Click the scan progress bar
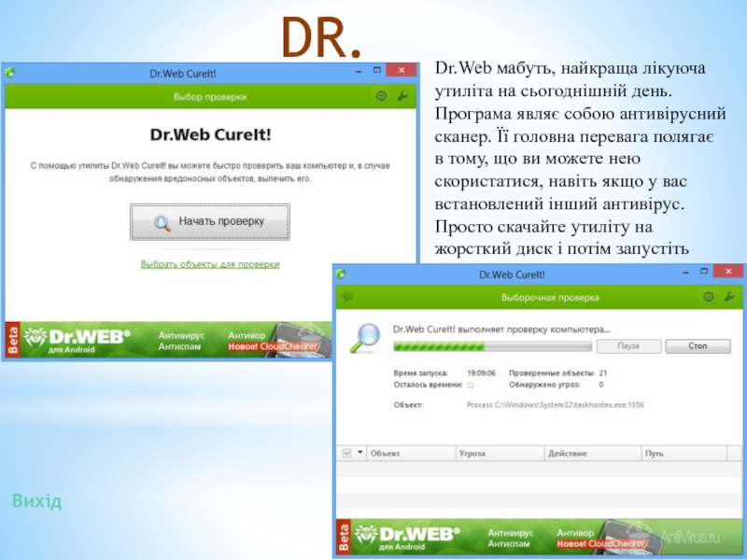The width and height of the screenshot is (747, 560). tap(493, 346)
